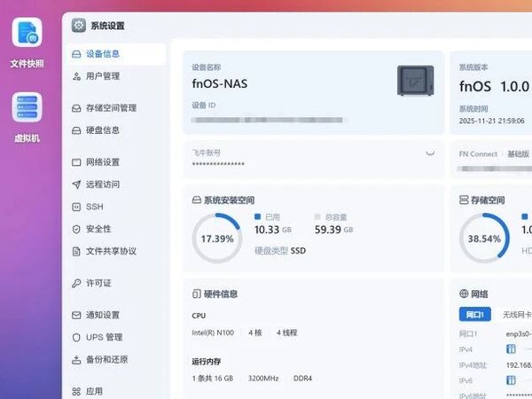Open the 文件快照 desktop app icon
Screen dimensions: 532x399
tap(27, 32)
